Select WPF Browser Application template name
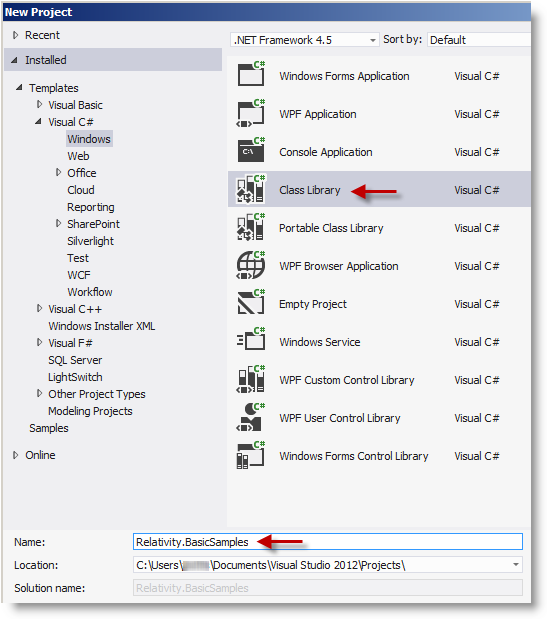The height and width of the screenshot is (619, 547). (x=339, y=266)
